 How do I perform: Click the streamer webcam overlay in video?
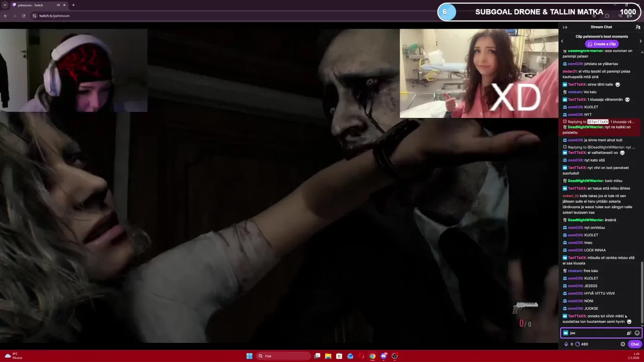pyautogui.click(x=73, y=70)
